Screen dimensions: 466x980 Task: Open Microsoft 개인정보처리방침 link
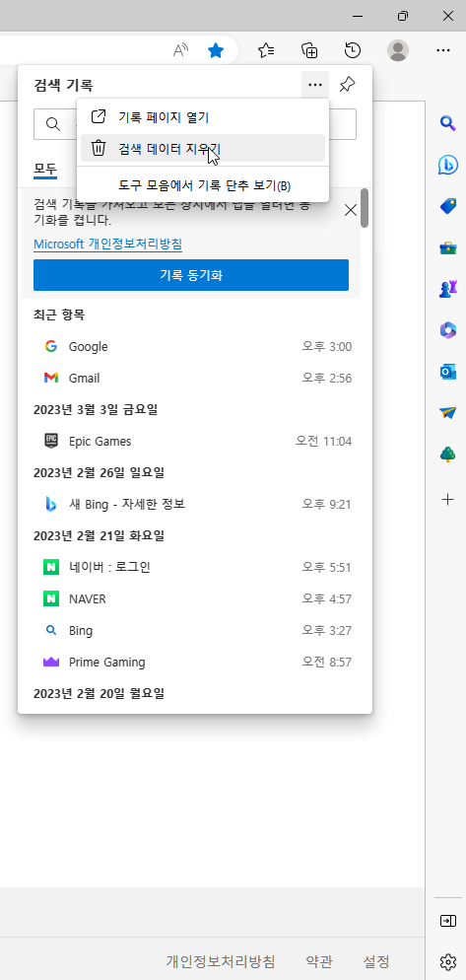tap(108, 244)
